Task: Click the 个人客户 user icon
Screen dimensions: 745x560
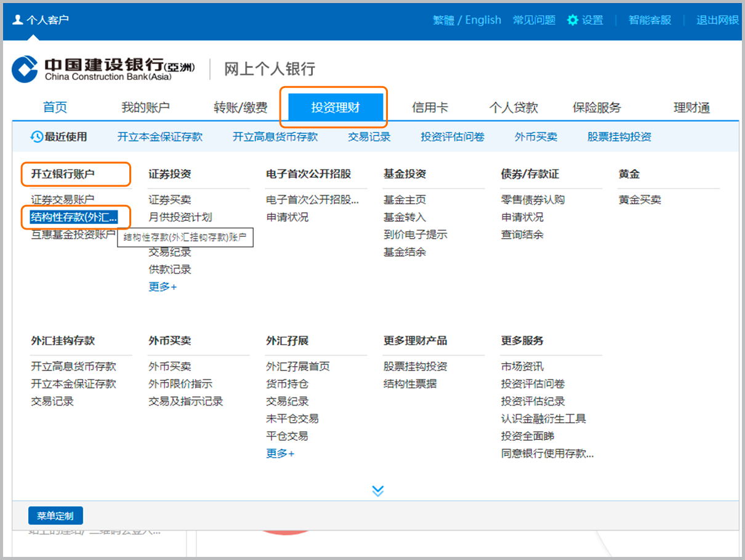Action: (17, 20)
